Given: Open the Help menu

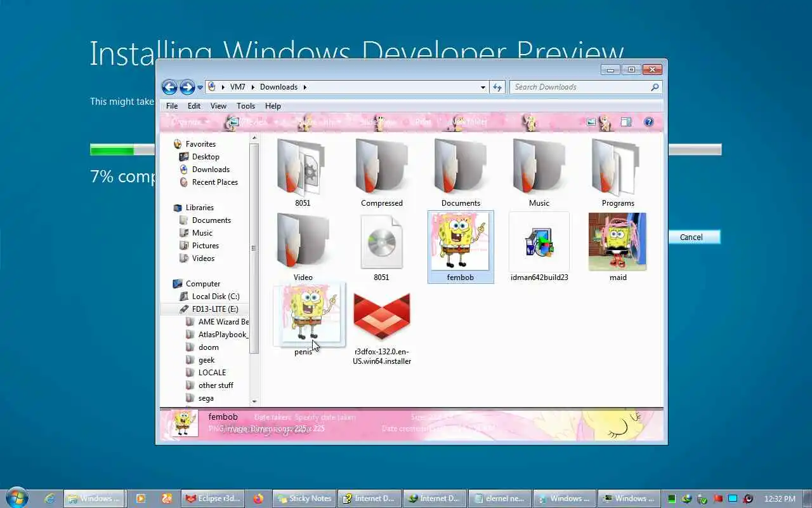Looking at the screenshot, I should tap(273, 106).
